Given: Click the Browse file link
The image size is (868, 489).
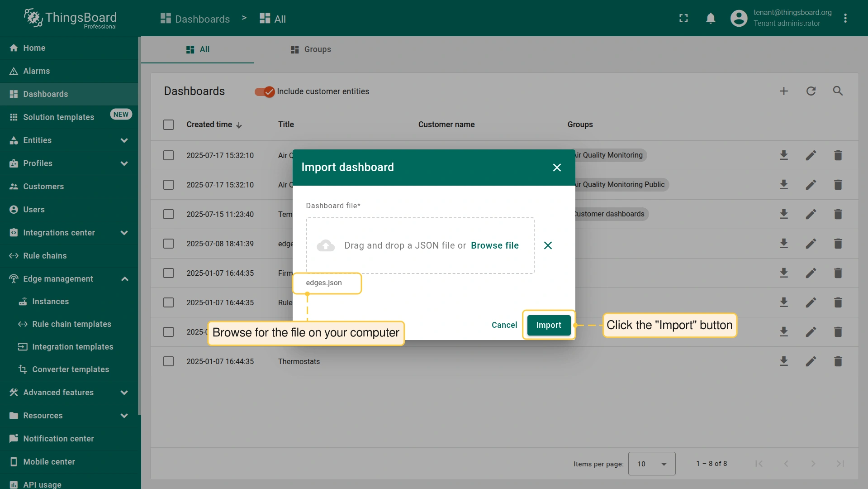Looking at the screenshot, I should 494,245.
